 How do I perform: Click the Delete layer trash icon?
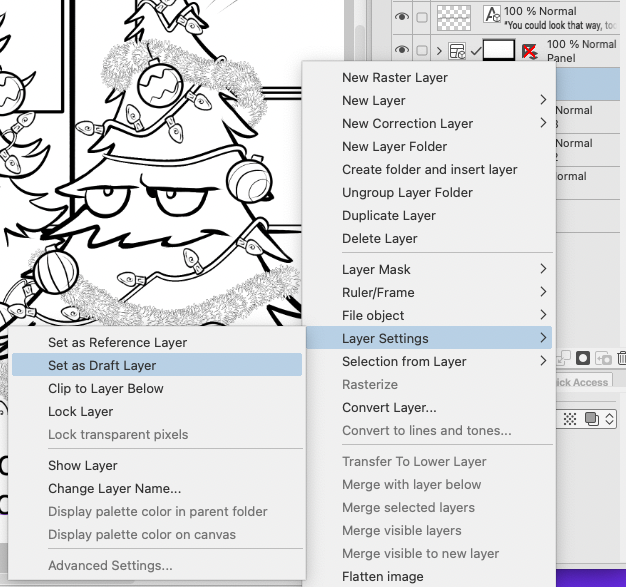click(621, 358)
